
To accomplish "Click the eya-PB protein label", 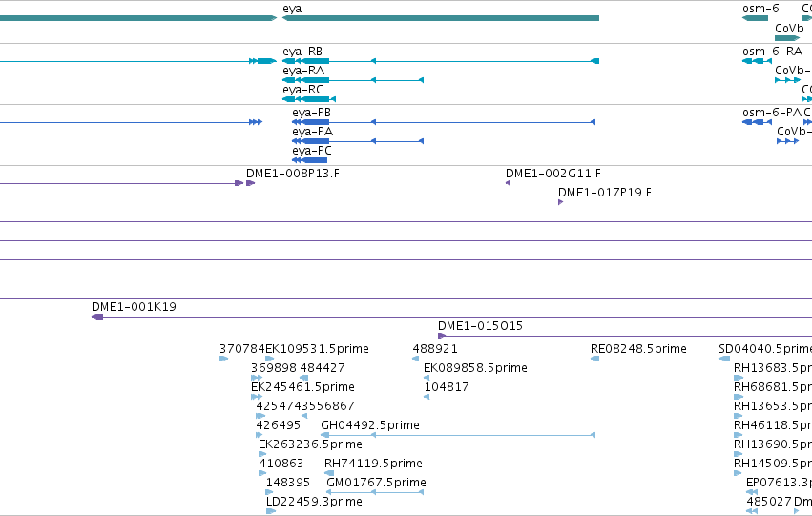I will pyautogui.click(x=311, y=113).
